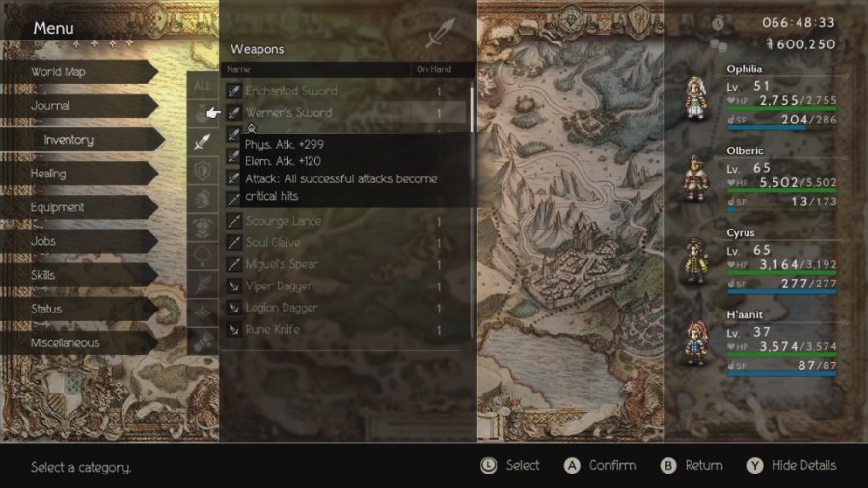Open the leaf Materials category icon
This screenshot has width=868, height=488.
coord(203,285)
